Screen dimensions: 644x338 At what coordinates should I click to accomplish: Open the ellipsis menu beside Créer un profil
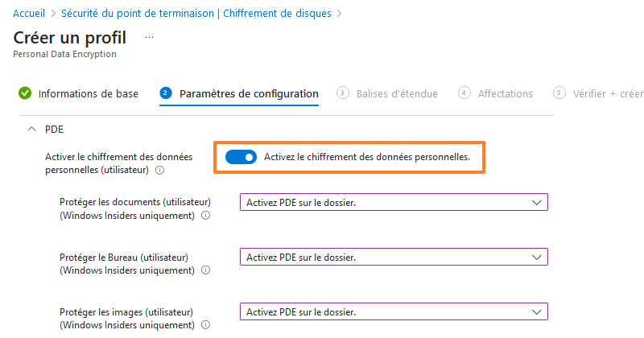click(149, 38)
